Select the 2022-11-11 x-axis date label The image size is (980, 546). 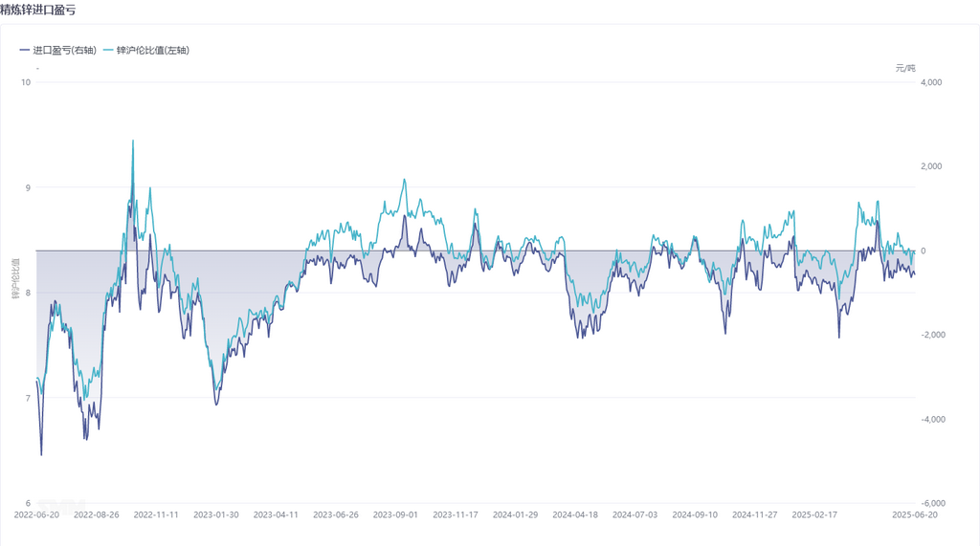coord(156,514)
